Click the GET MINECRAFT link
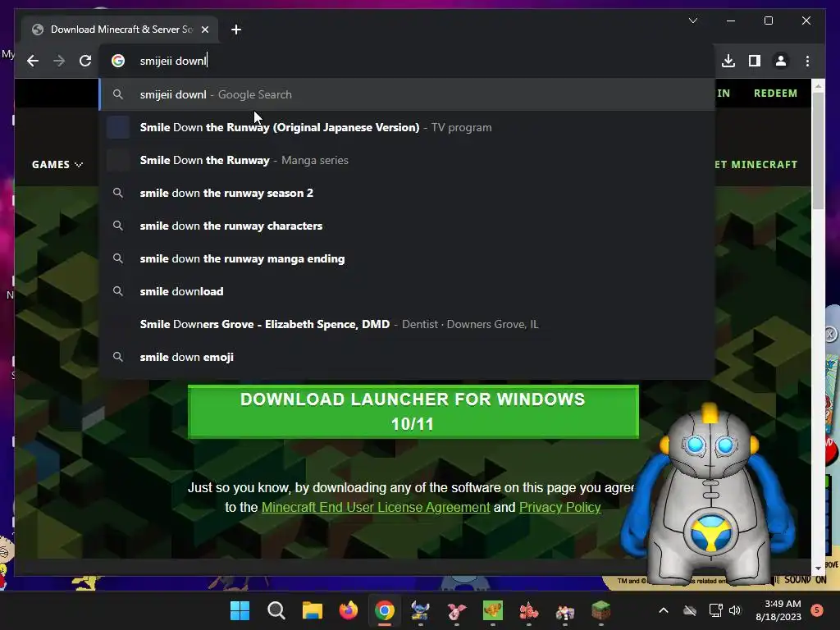The image size is (840, 630). pyautogui.click(x=756, y=164)
